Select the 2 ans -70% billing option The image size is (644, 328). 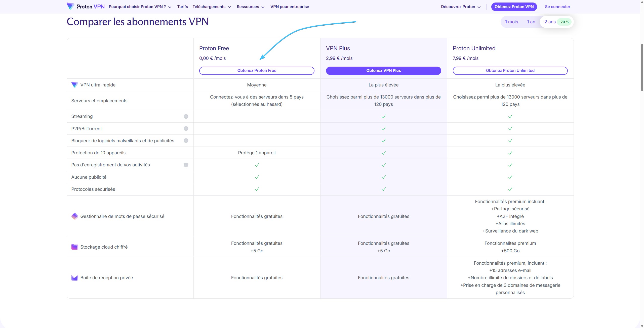tap(556, 22)
